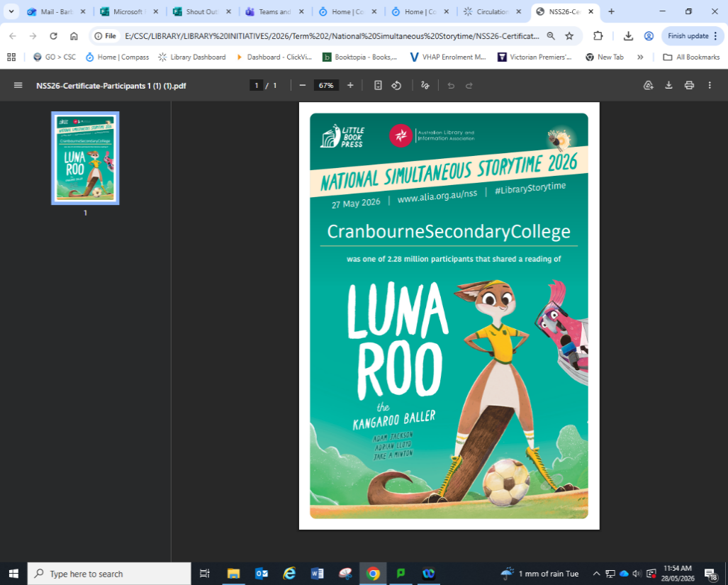
Task: Open Outlook from the taskbar
Action: tap(261, 574)
